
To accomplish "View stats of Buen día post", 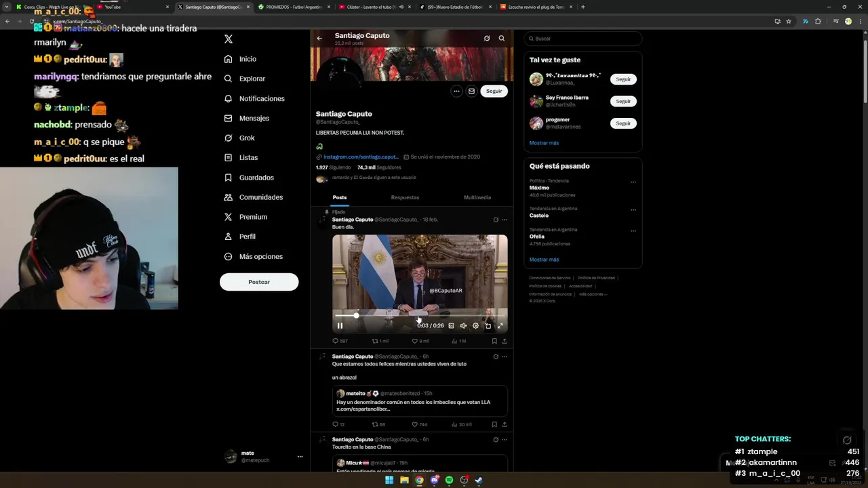I will (x=458, y=341).
